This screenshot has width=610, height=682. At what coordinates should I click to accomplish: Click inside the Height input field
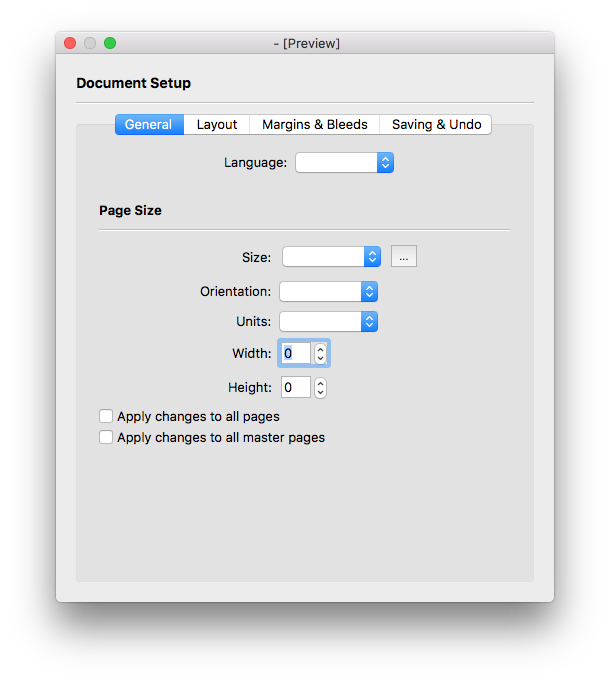[x=295, y=387]
